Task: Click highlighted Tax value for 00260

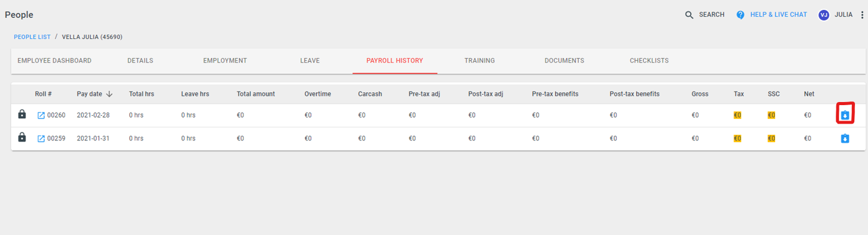Action: [737, 115]
